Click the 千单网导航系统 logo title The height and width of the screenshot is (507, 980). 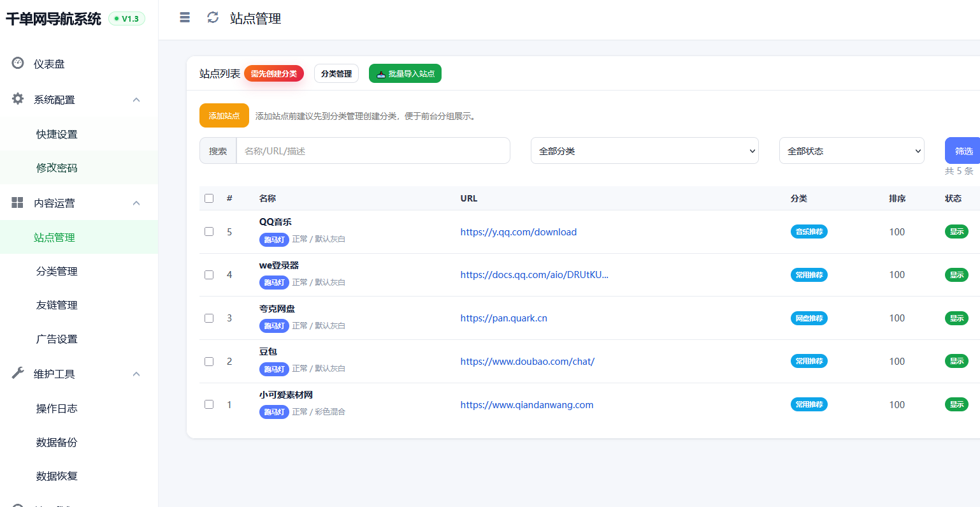(x=54, y=18)
